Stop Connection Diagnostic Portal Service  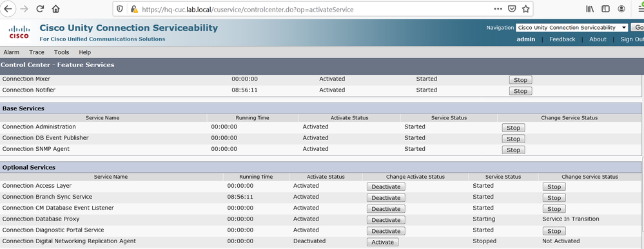554,231
